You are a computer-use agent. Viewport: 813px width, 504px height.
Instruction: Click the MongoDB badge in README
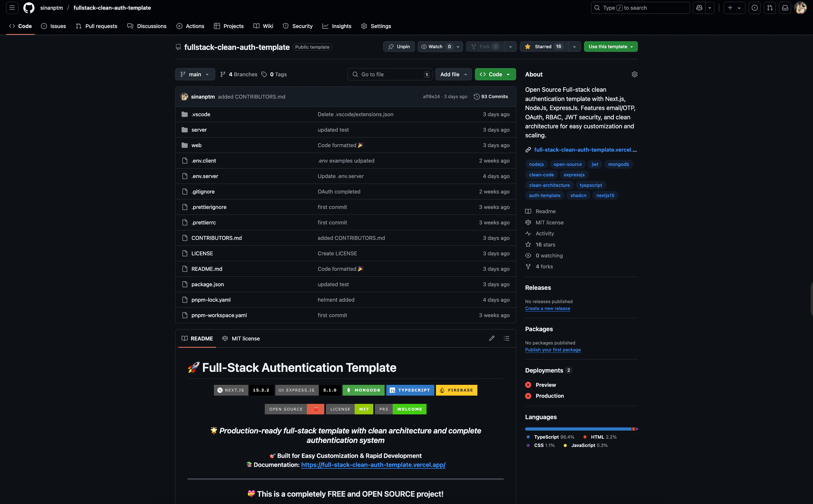(x=364, y=390)
